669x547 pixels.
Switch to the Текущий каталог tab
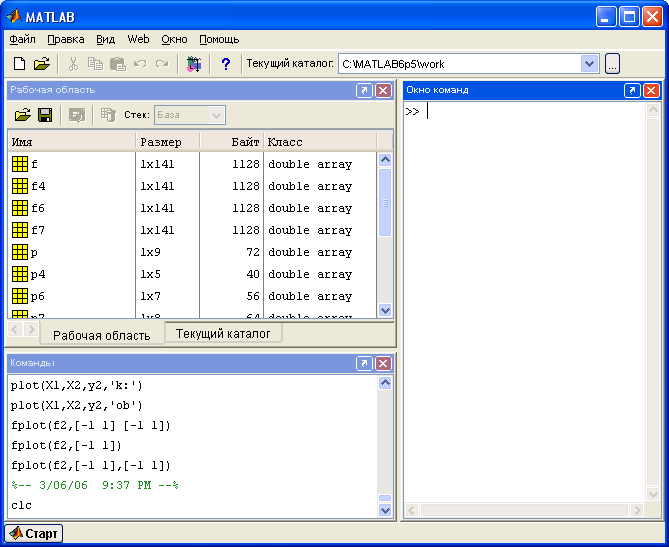point(223,333)
